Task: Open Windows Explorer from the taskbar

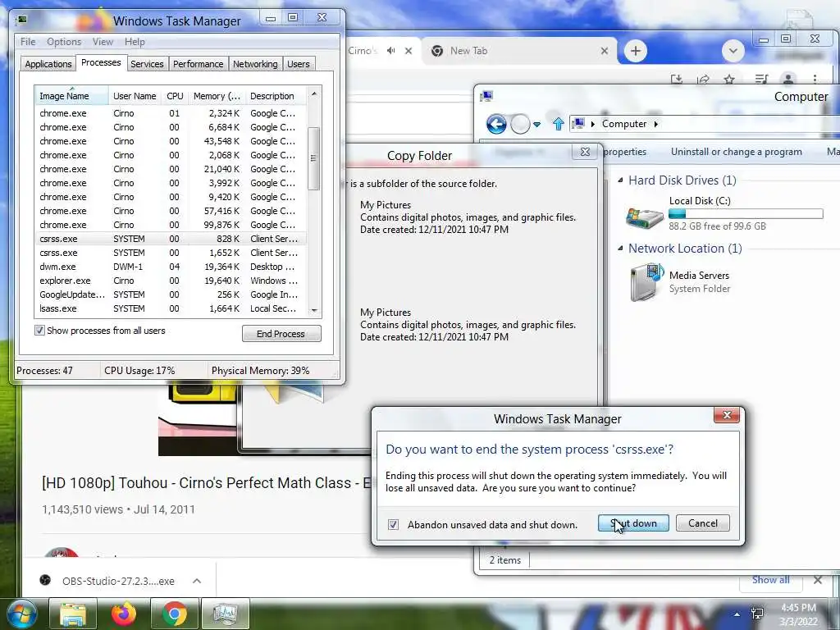Action: (x=73, y=614)
